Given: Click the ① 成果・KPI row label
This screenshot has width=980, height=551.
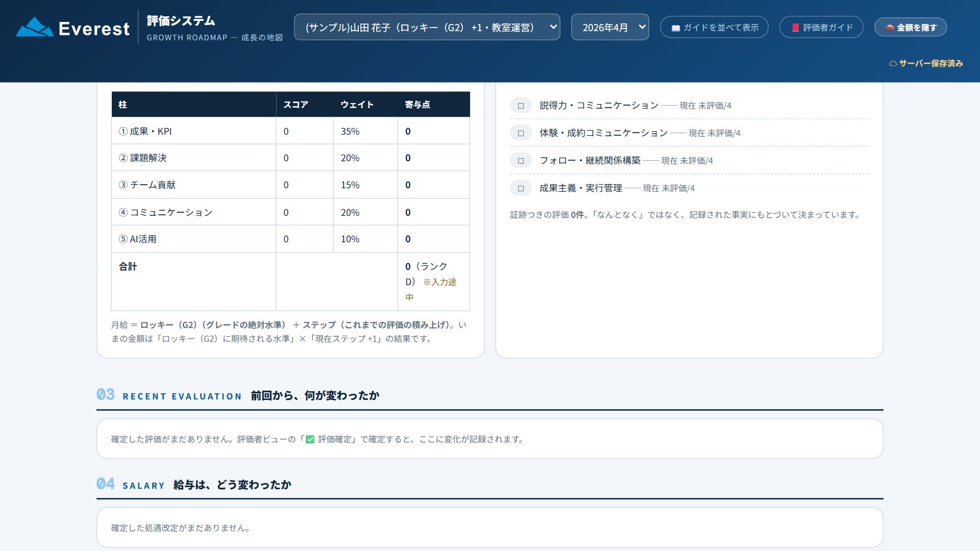Looking at the screenshot, I should click(x=145, y=131).
